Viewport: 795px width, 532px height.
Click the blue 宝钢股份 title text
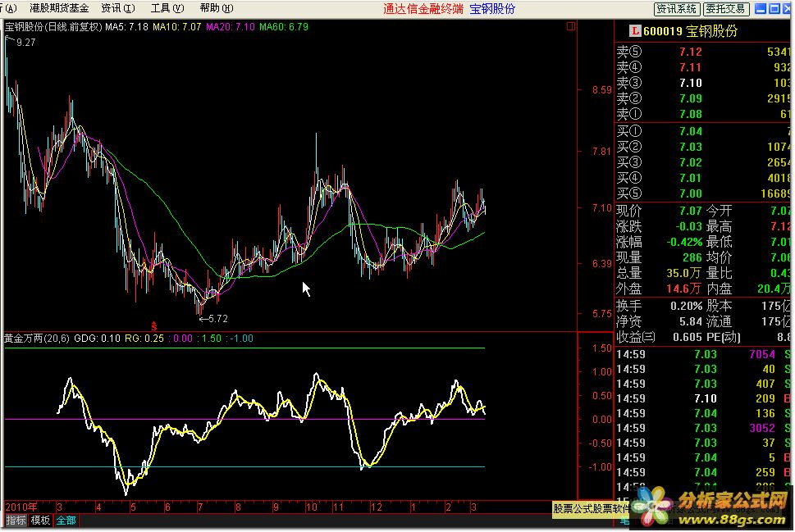(492, 9)
